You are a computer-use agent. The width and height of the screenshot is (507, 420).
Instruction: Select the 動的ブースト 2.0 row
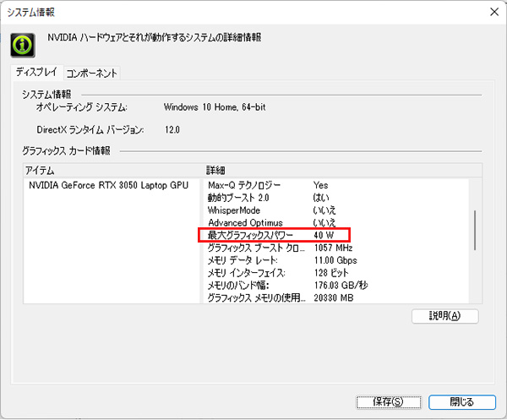pyautogui.click(x=335, y=198)
